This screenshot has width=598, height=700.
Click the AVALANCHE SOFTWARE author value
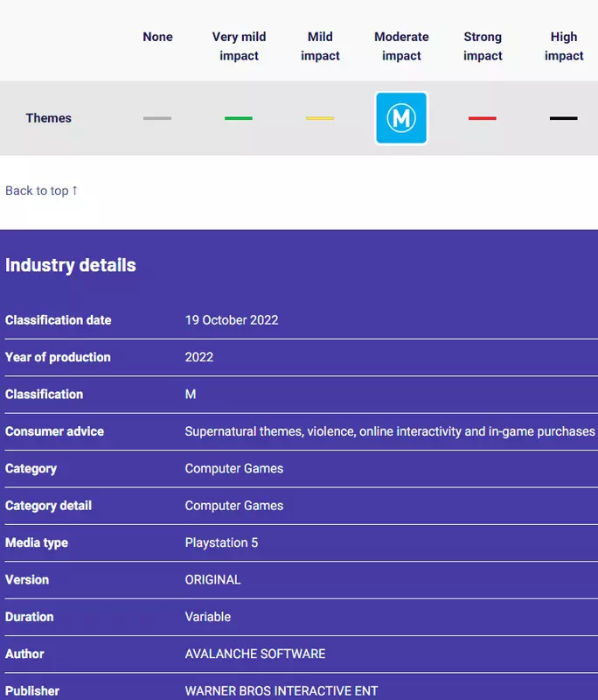pyautogui.click(x=255, y=654)
